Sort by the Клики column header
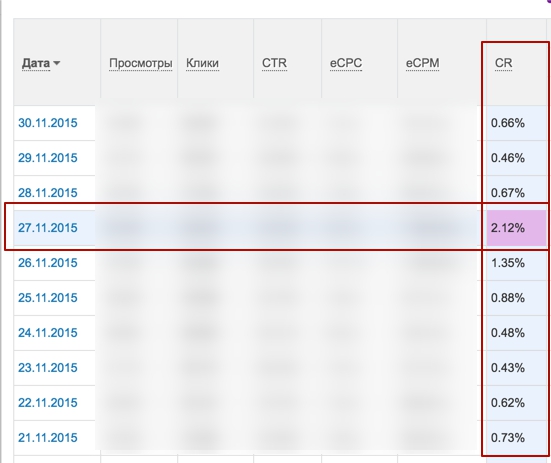551x463 pixels. tap(202, 63)
